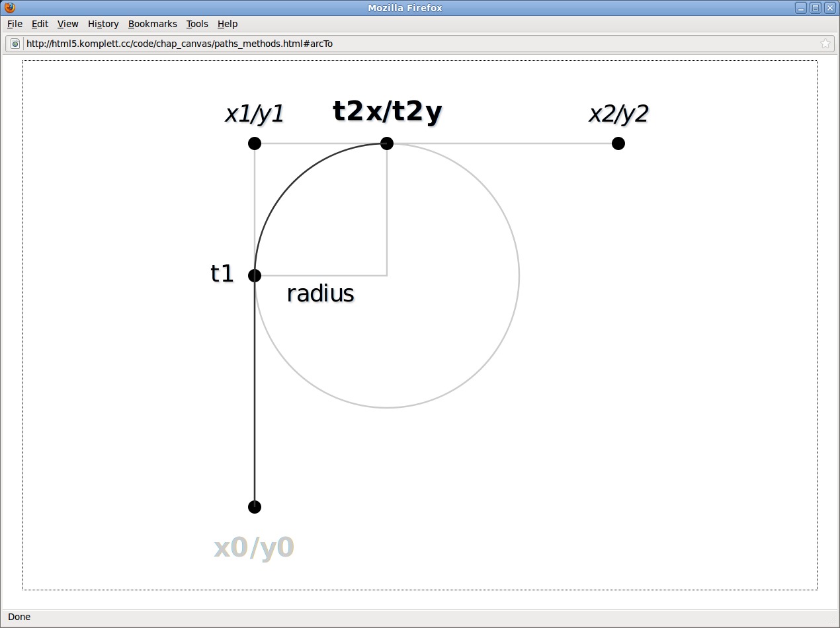Open the Edit menu

40,24
